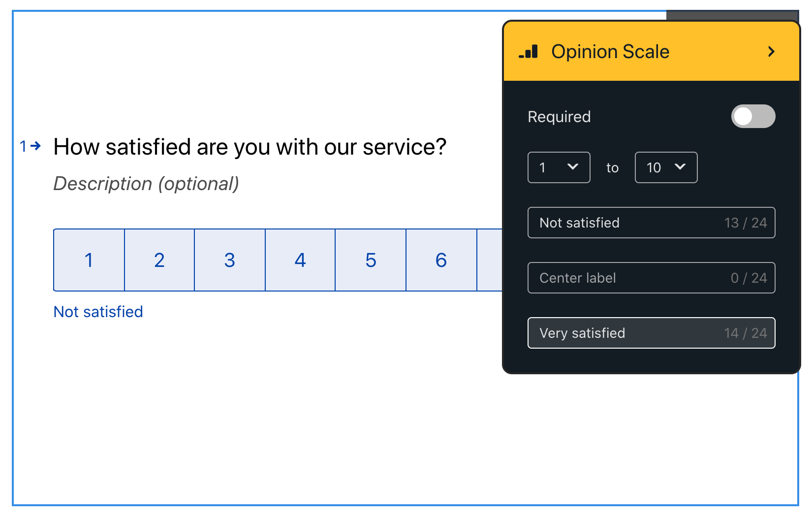Select rating 1 on the scale

pos(89,260)
